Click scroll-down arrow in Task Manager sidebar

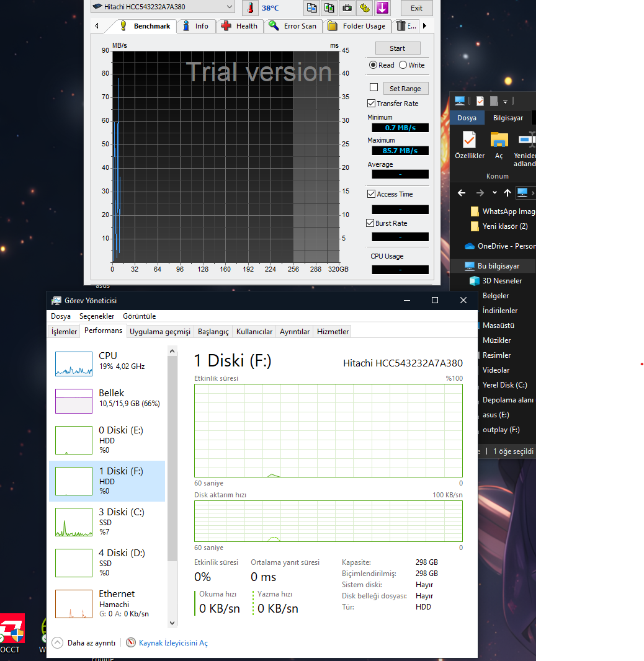point(172,623)
